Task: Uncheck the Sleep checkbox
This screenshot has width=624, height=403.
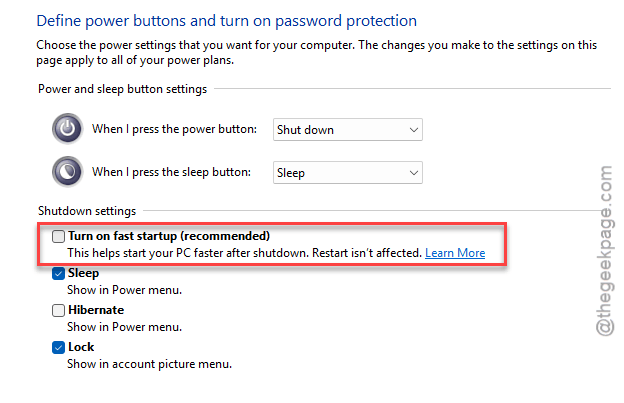Action: tap(58, 273)
